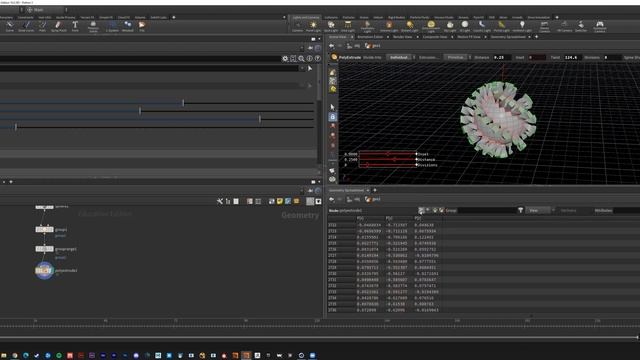This screenshot has height=360, width=640.
Task: Adjust the viewport Distance HUD slider
Action: point(387,160)
